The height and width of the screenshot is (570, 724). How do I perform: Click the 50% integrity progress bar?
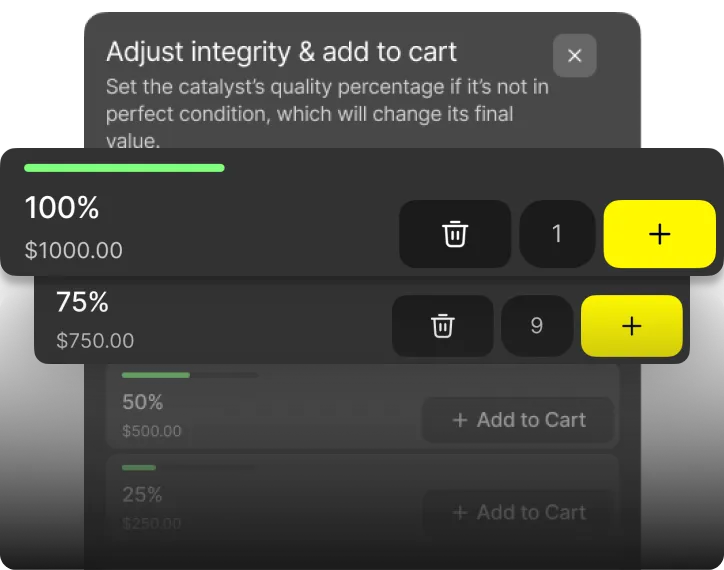pos(189,375)
